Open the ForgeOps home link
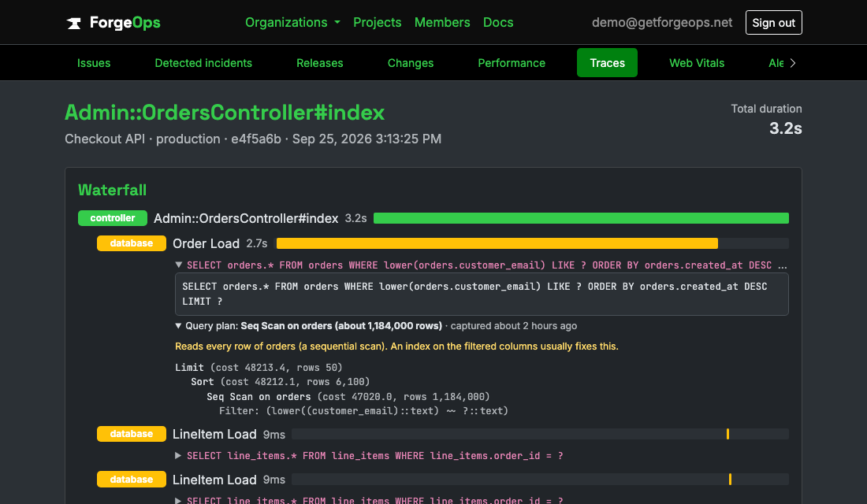The width and height of the screenshot is (867, 504). pos(113,23)
